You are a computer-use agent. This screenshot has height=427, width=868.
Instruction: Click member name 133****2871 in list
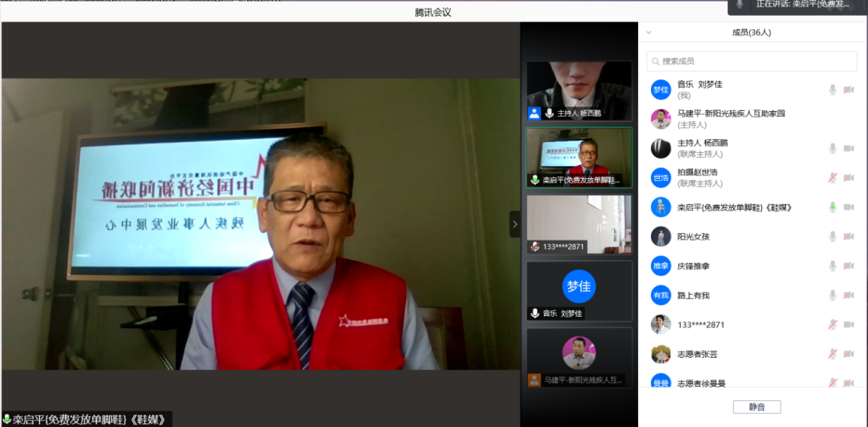(701, 325)
